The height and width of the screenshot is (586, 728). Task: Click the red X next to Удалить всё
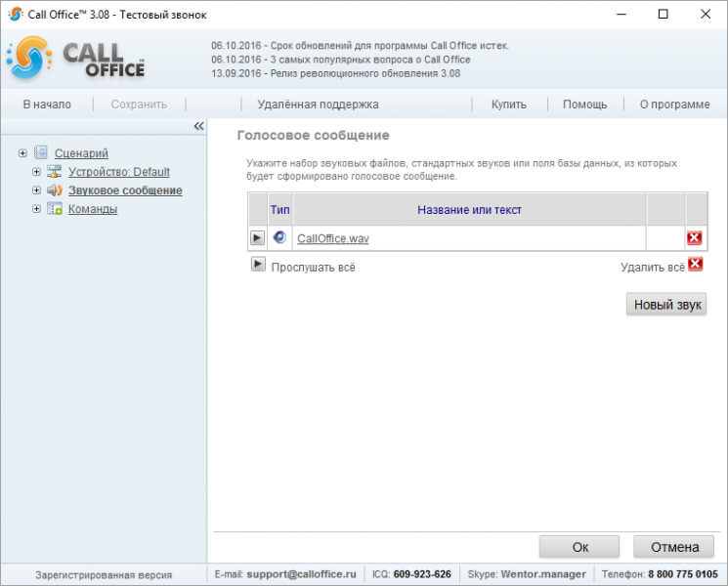tap(695, 264)
